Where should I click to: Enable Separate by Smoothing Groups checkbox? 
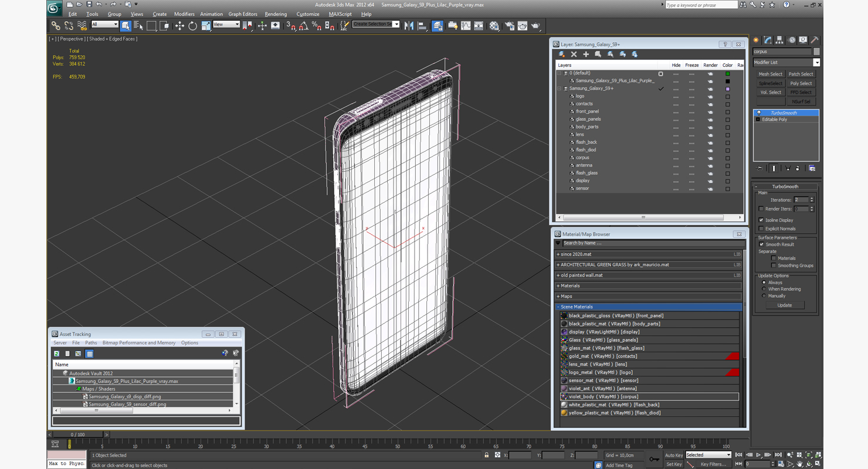[x=774, y=266]
